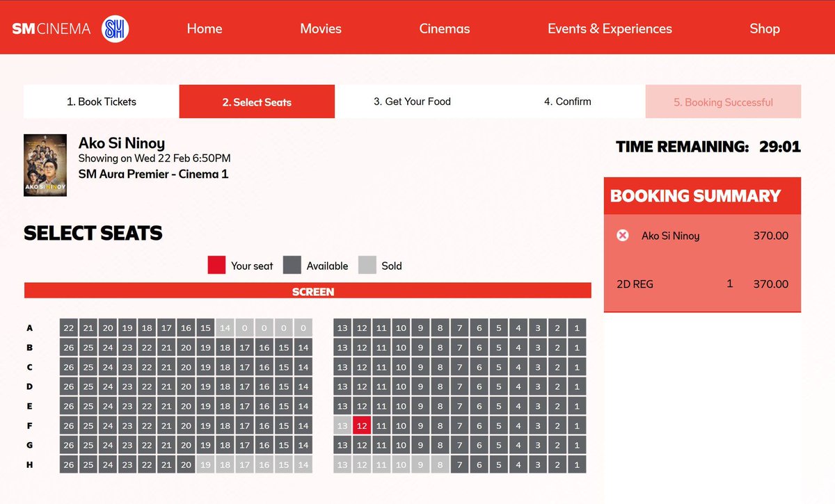The height and width of the screenshot is (504, 835).
Task: Select seat F11 next to your seat
Action: (x=381, y=425)
